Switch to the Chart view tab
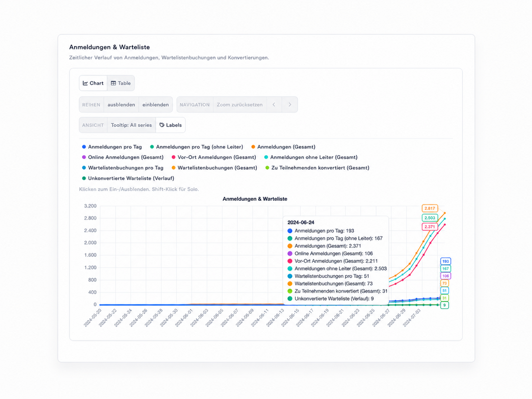 (x=93, y=83)
